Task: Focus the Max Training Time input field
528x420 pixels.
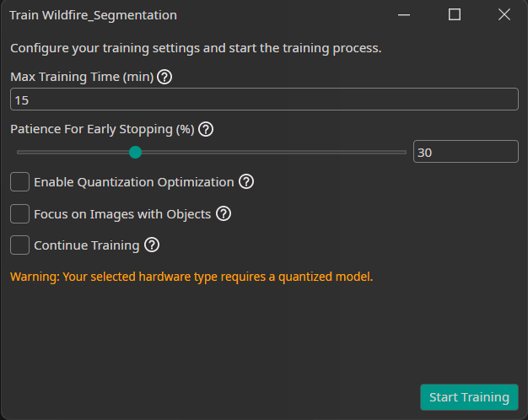Action: tap(264, 100)
